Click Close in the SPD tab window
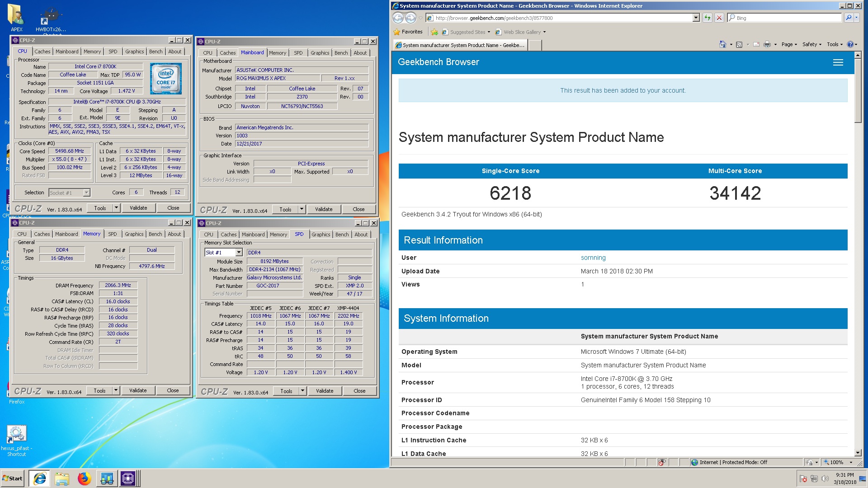The image size is (868, 488). pyautogui.click(x=359, y=391)
